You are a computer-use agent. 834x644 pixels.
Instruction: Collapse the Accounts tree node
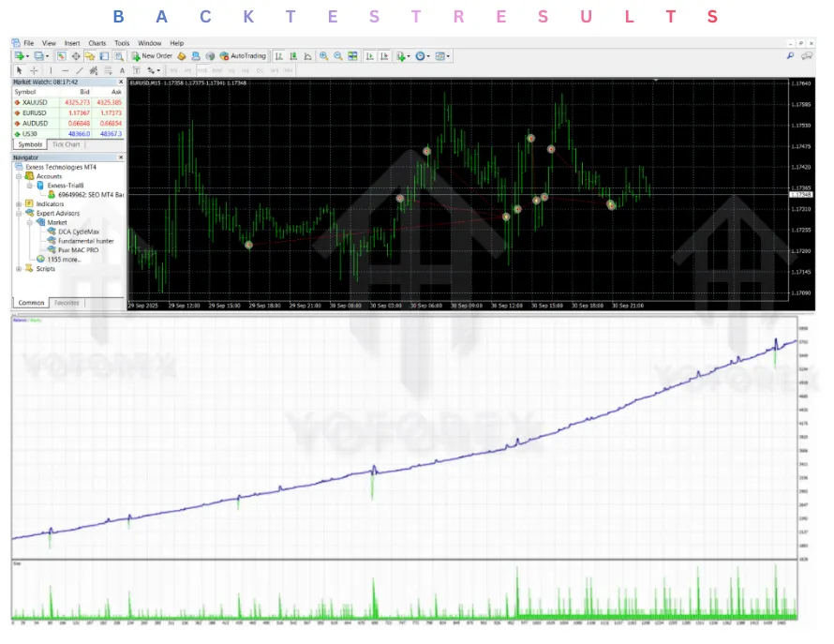[x=19, y=176]
